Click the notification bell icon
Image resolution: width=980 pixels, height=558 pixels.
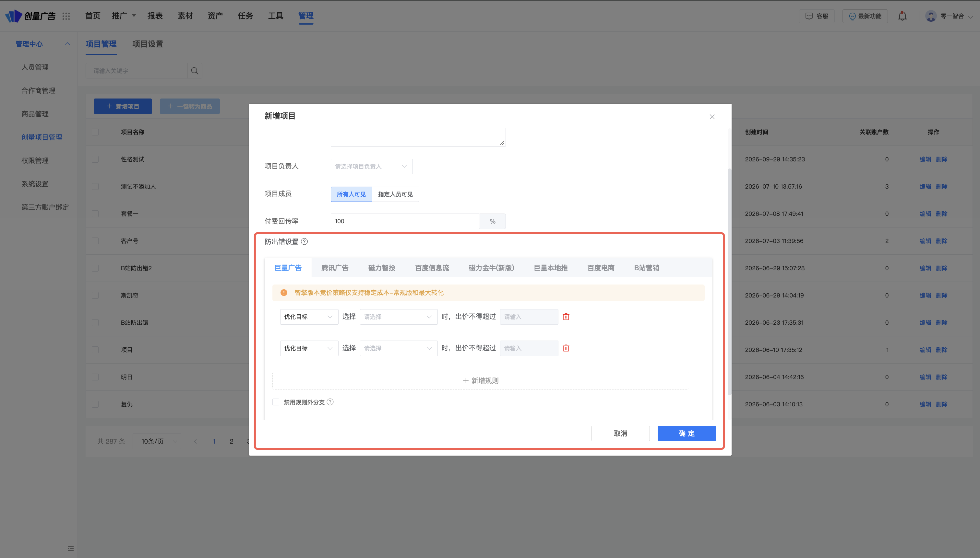click(x=902, y=16)
